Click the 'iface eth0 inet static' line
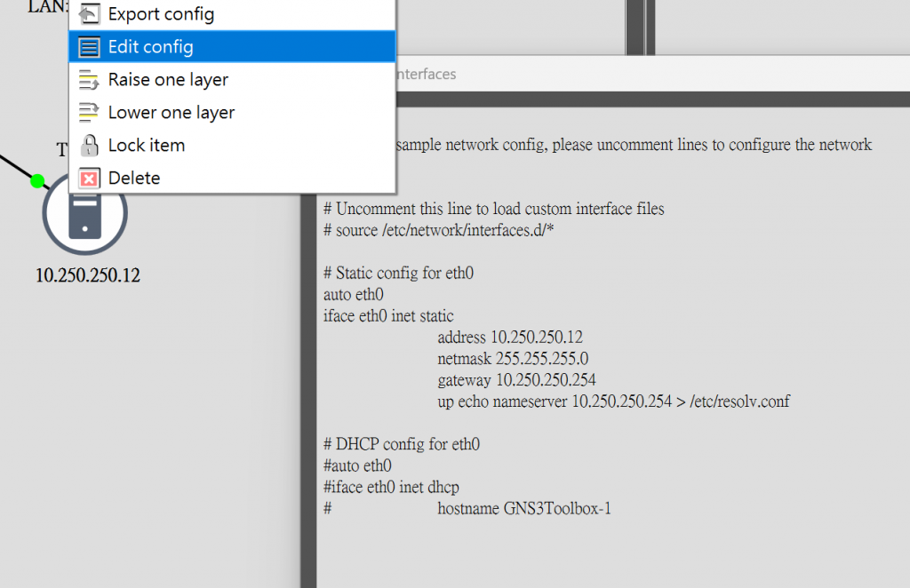This screenshot has width=910, height=588. click(388, 316)
